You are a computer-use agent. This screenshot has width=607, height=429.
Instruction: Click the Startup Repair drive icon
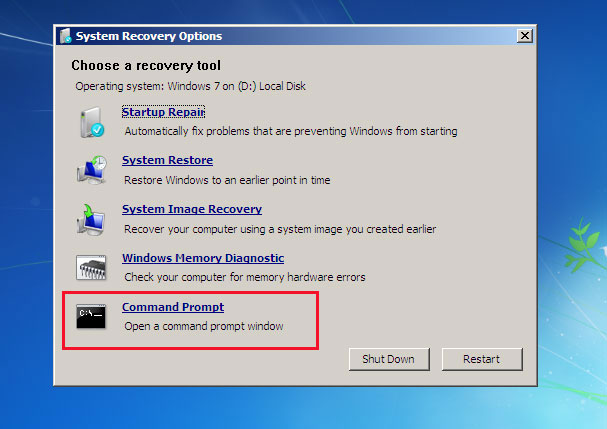(92, 123)
